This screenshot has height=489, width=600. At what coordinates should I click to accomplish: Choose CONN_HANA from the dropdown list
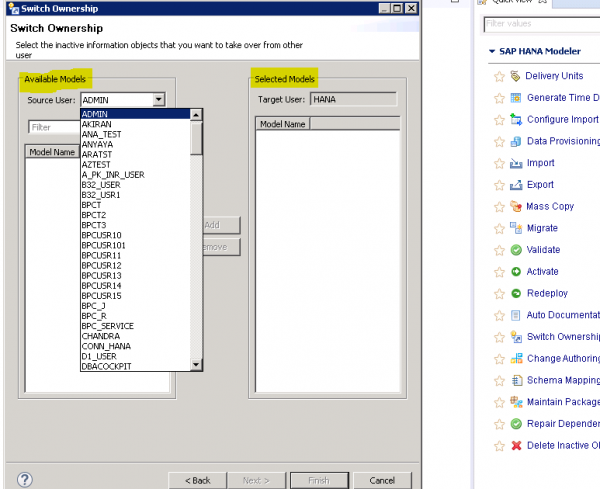pyautogui.click(x=135, y=346)
